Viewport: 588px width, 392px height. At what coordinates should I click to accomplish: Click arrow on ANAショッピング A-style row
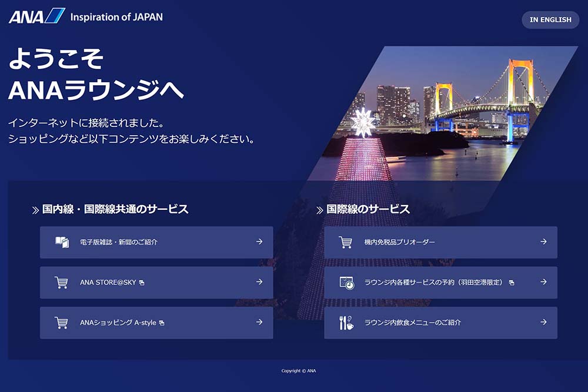point(259,322)
